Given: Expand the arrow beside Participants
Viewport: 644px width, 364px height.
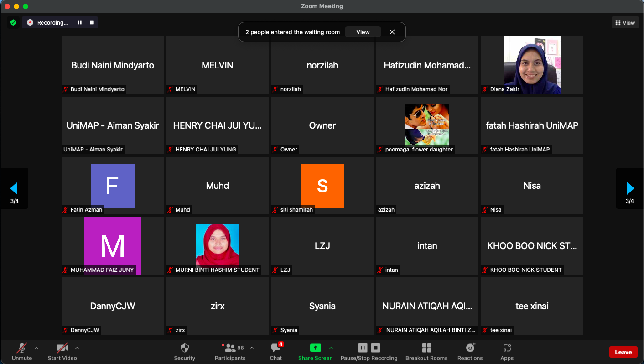Looking at the screenshot, I should pos(252,348).
